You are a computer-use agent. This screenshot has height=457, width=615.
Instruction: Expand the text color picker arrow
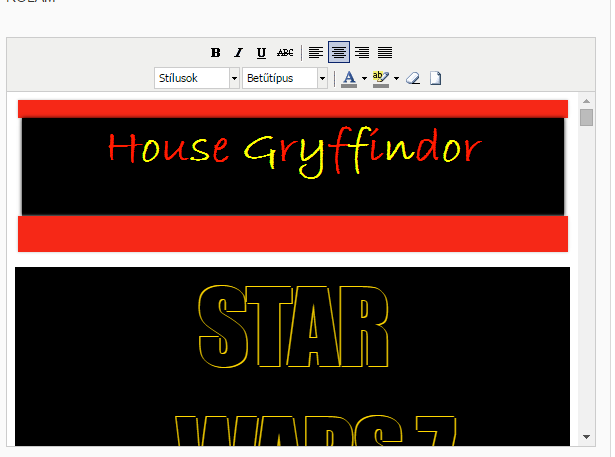364,78
